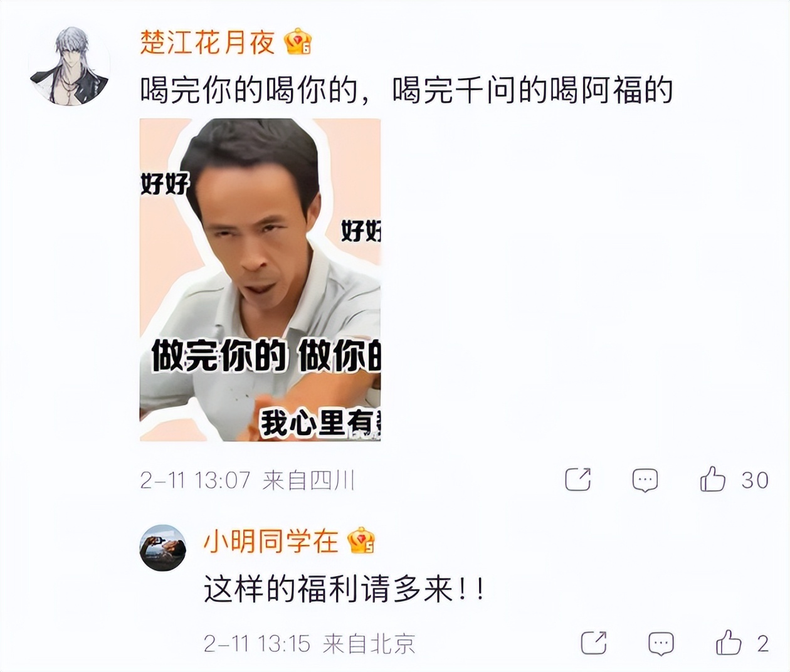Image resolution: width=790 pixels, height=672 pixels.
Task: Click the crown badge beside 楚江花月夜
Action: [298, 42]
